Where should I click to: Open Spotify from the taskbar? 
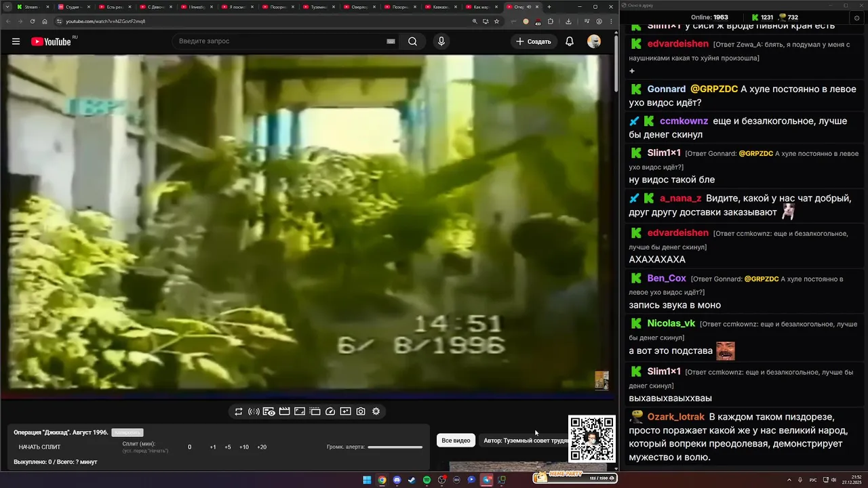[427, 480]
